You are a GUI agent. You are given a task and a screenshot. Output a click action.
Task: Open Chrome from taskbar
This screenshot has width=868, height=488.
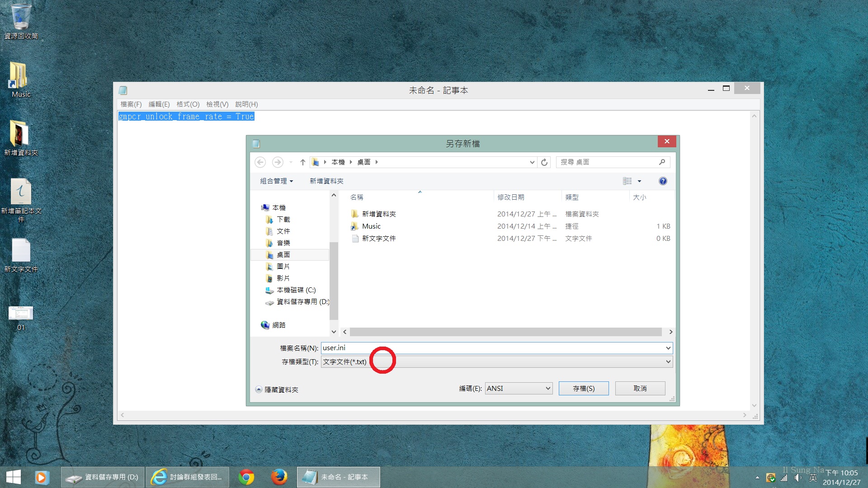pyautogui.click(x=246, y=477)
